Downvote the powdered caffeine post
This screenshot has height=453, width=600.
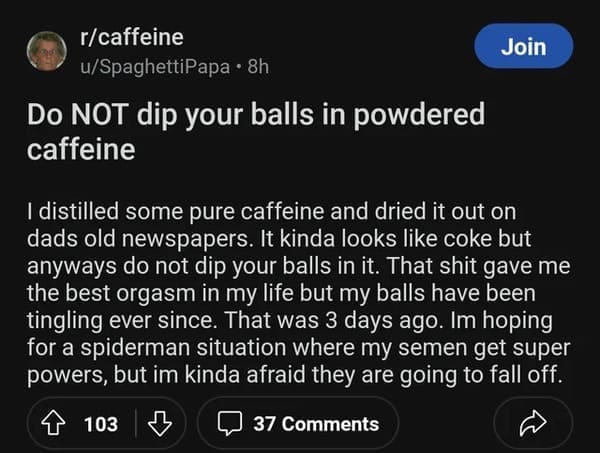coord(158,423)
